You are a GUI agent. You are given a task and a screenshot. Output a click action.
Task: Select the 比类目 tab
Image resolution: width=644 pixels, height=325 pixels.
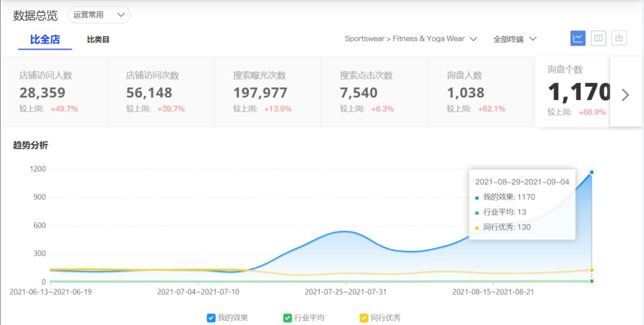[98, 40]
